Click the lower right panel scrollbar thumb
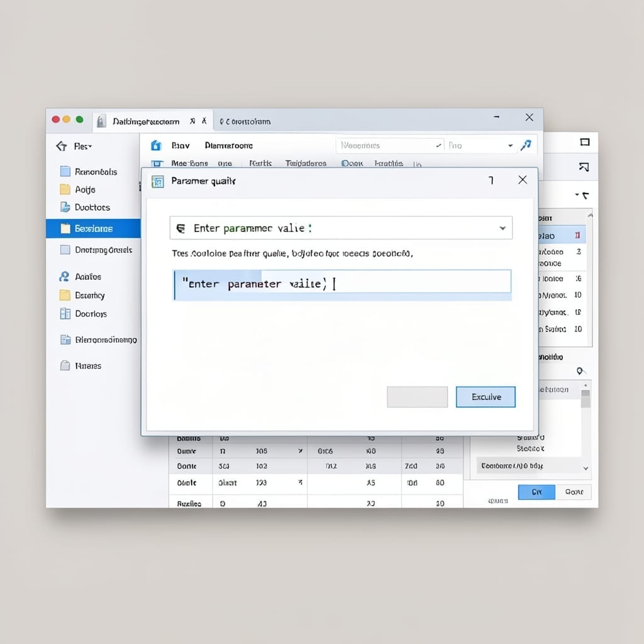Viewport: 644px width, 644px height. 586,398
